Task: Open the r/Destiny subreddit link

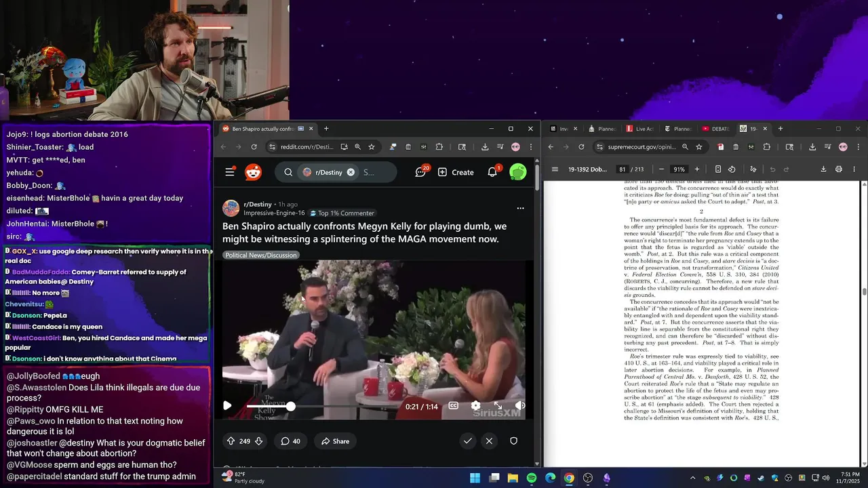Action: (258, 204)
